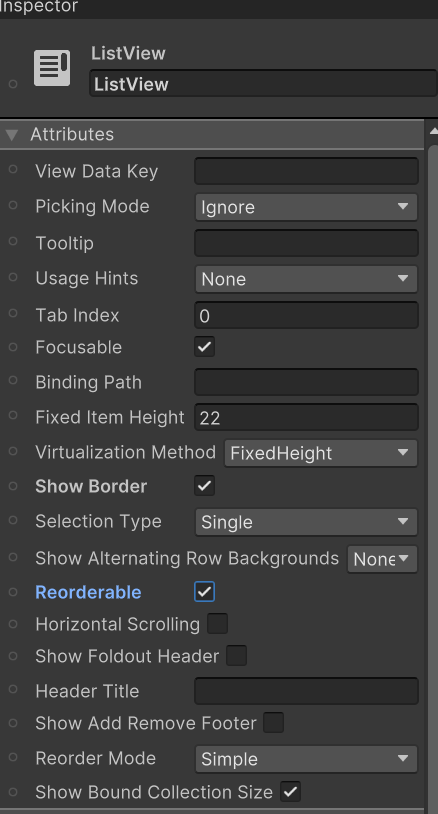438x814 pixels.
Task: Disable the Focusable checkbox
Action: (x=204, y=347)
